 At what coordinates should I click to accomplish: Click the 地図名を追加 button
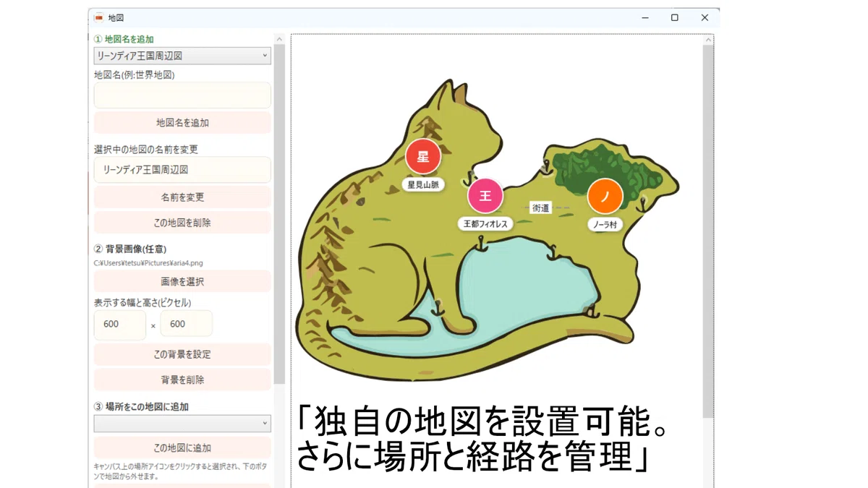(182, 123)
